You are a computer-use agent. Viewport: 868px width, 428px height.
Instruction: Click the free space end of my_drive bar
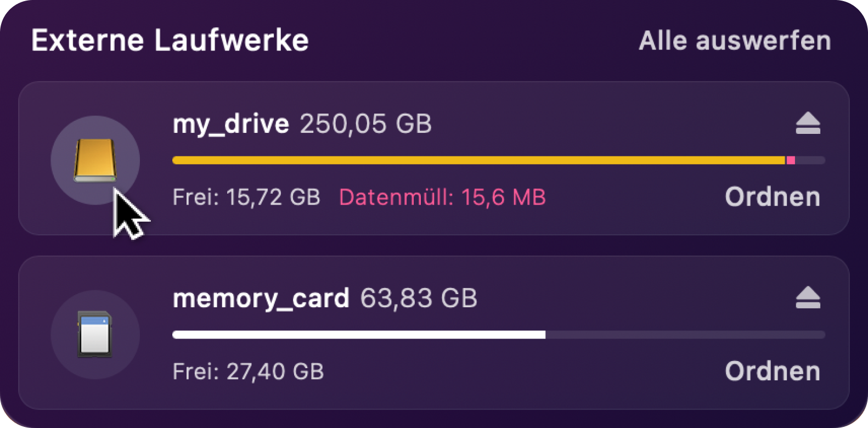(x=810, y=160)
